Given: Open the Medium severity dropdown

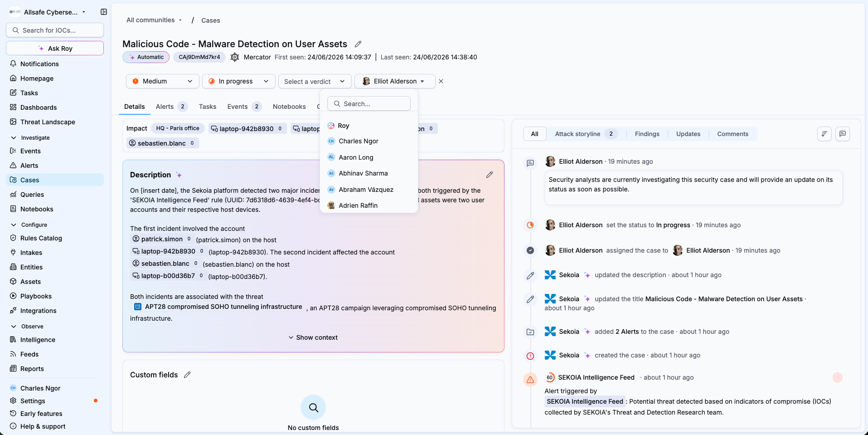Looking at the screenshot, I should point(162,81).
